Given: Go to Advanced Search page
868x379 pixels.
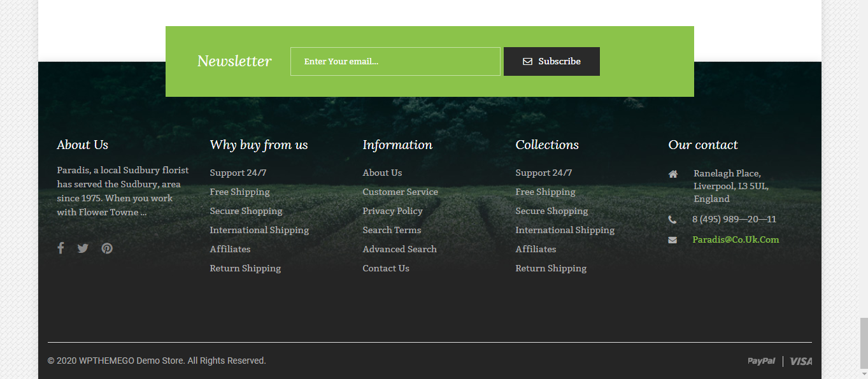Looking at the screenshot, I should click(400, 249).
